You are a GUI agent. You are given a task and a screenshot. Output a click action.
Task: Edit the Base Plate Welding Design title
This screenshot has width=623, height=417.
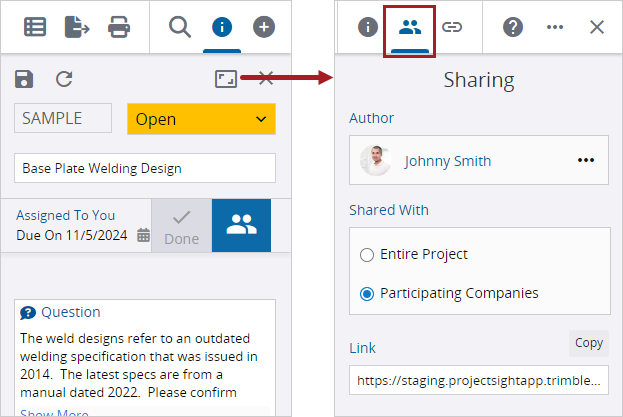click(145, 168)
